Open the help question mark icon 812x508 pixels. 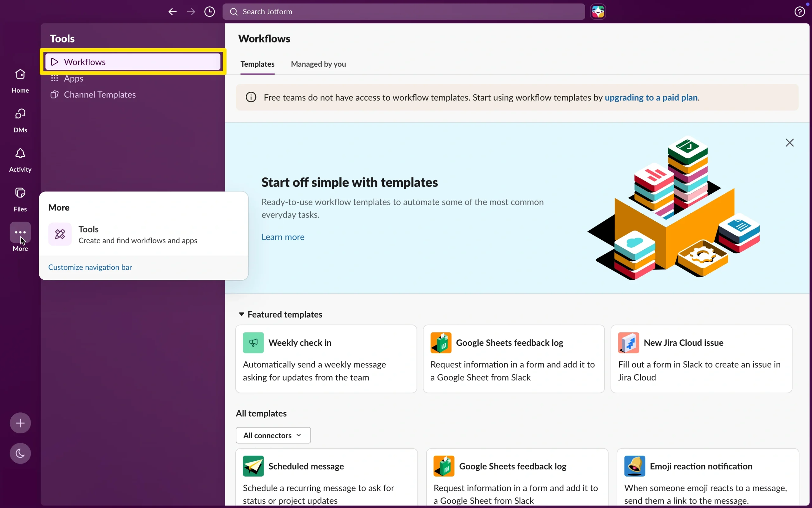click(x=800, y=12)
